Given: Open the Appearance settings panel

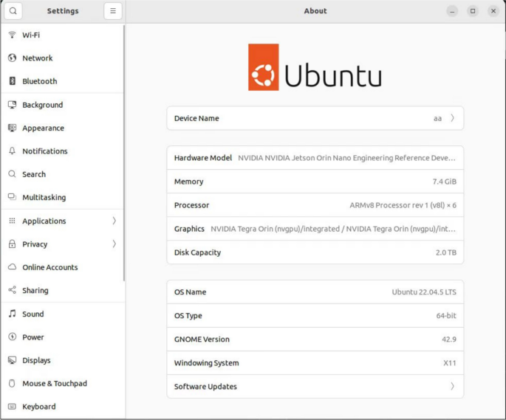Looking at the screenshot, I should click(x=43, y=128).
